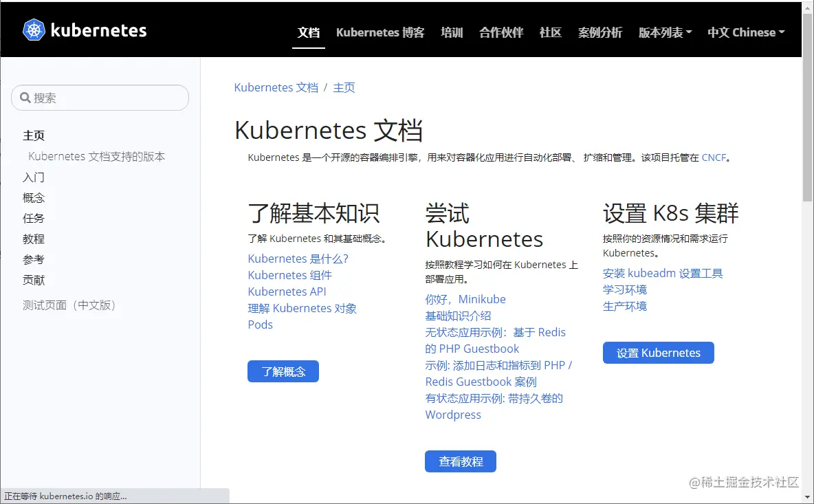Image resolution: width=814 pixels, height=504 pixels.
Task: Open the Kubernetes API link
Action: coord(287,292)
